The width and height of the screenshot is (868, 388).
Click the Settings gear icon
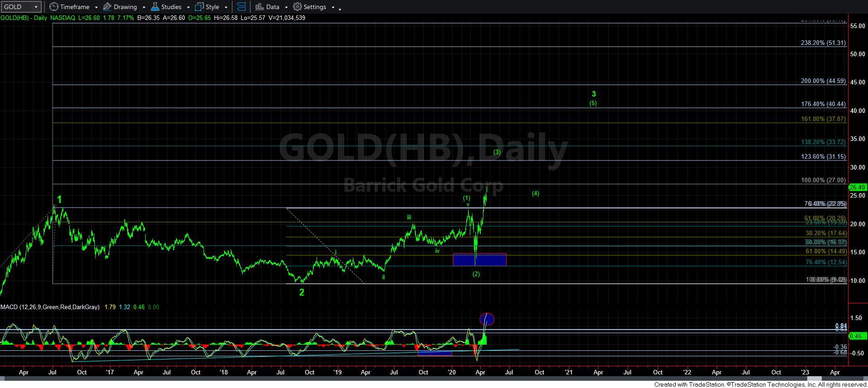[297, 7]
